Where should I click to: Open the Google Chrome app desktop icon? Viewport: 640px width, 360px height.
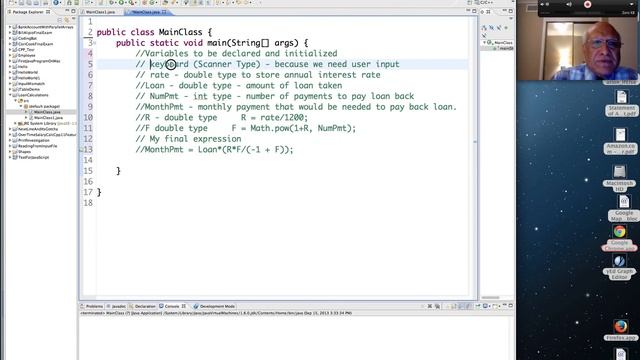pyautogui.click(x=620, y=238)
